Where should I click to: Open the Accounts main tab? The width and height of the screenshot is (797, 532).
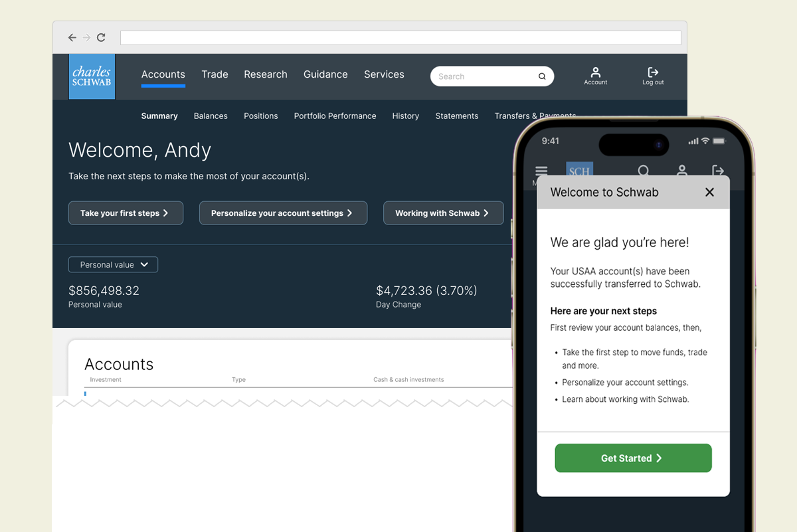point(163,74)
